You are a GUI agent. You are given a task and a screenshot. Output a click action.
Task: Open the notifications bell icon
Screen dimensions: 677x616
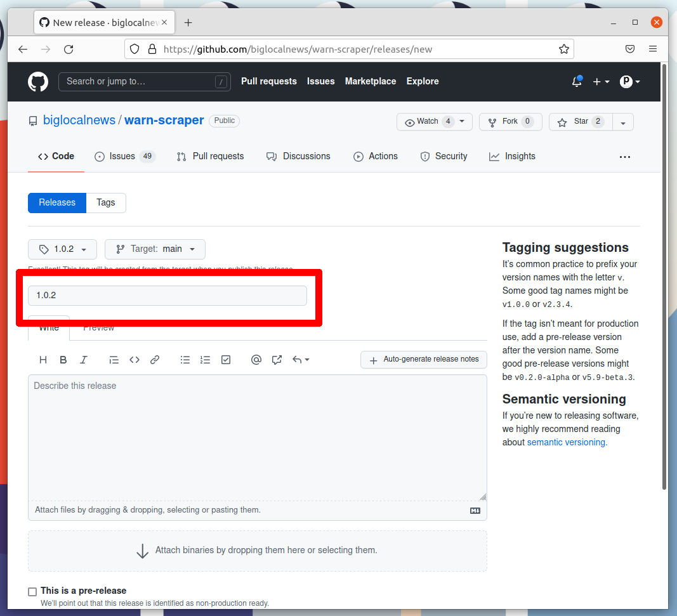577,81
